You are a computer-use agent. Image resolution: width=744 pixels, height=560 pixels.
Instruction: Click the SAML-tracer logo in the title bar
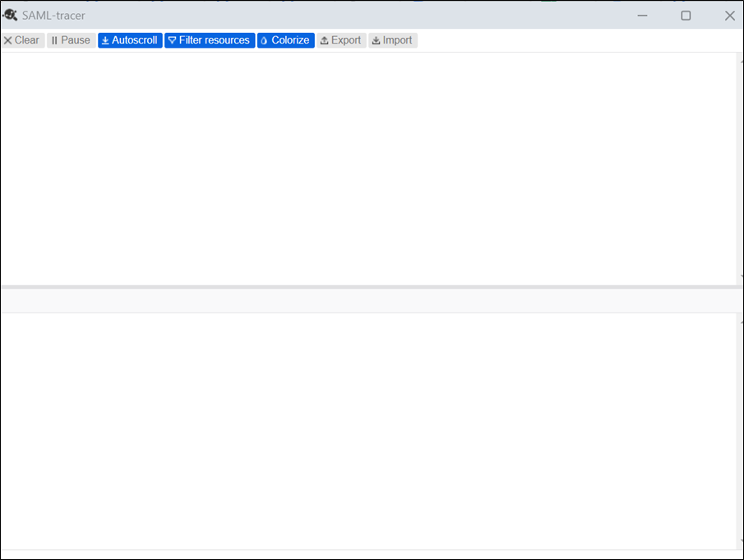pos(10,15)
